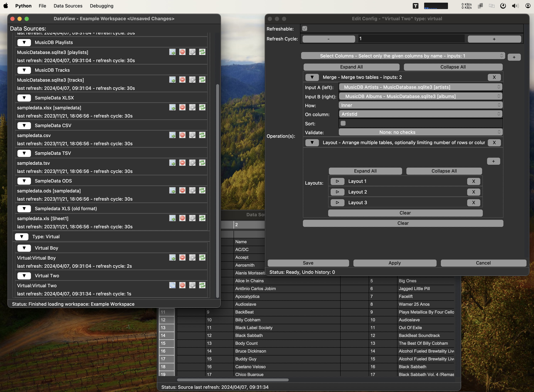The width and height of the screenshot is (534, 392).
Task: Enable the Sort checkbox in Merge operation
Action: (343, 123)
